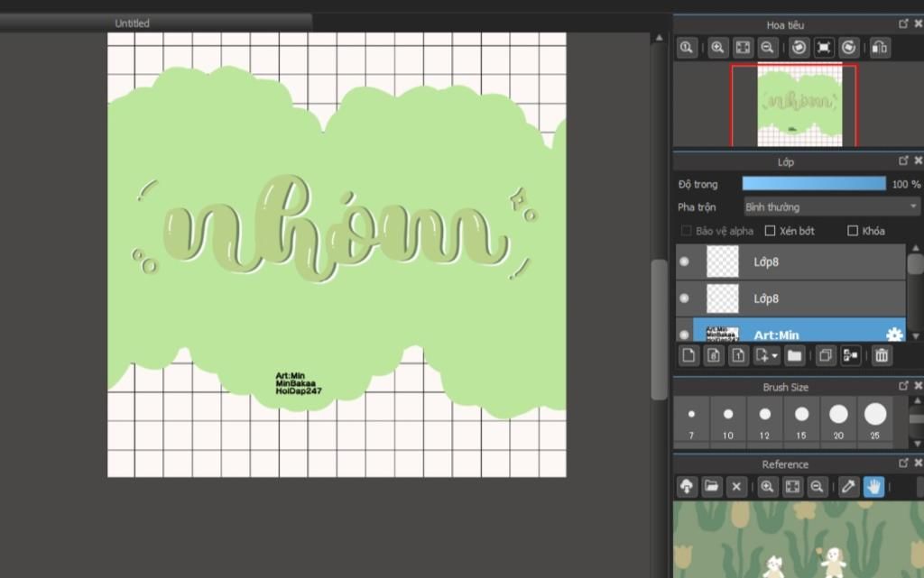Rotate the canvas right in Hoa tiêu
This screenshot has height=578, width=924.
848,48
